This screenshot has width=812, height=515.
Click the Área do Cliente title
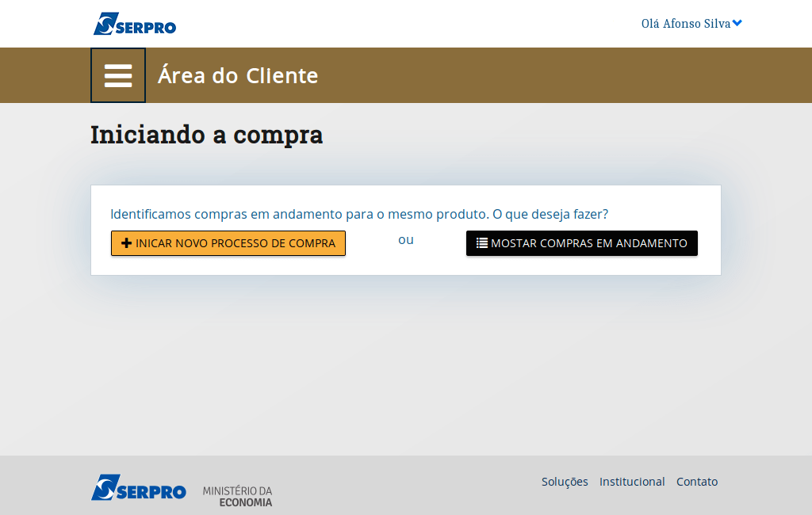238,75
